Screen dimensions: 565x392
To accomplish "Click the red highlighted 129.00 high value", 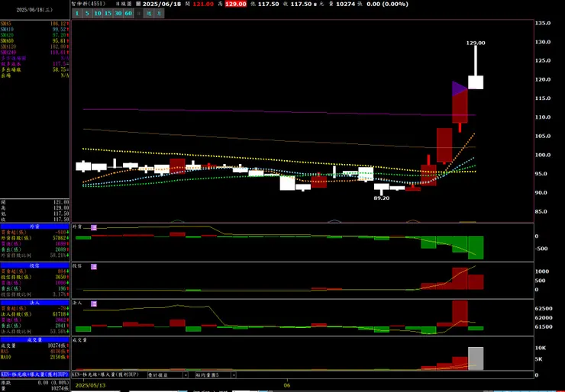I will pos(236,4).
